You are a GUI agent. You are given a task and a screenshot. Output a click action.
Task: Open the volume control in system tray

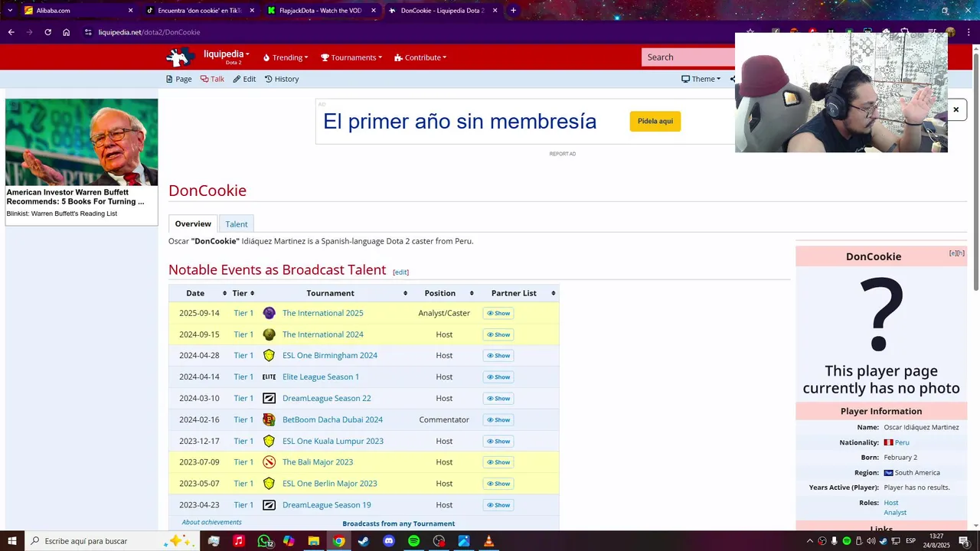click(871, 541)
